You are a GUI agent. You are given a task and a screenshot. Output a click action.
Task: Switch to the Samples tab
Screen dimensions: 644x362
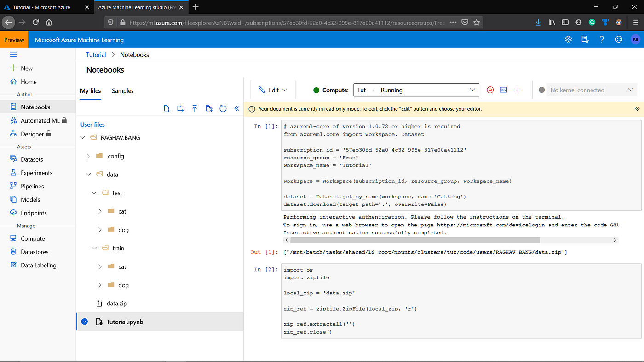point(123,90)
